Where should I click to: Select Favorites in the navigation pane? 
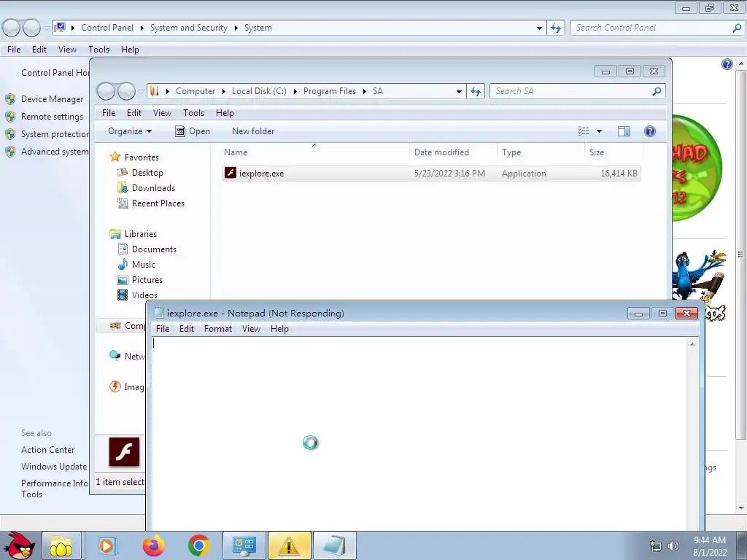pyautogui.click(x=142, y=157)
